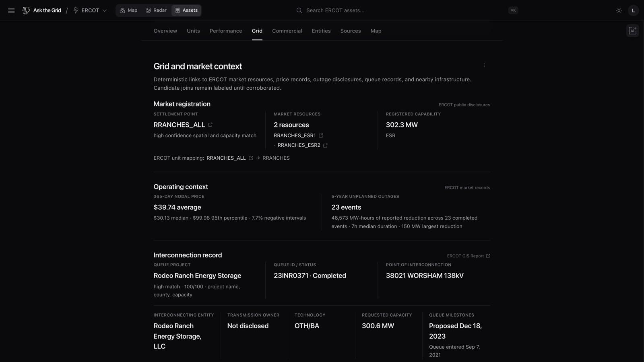Click the Rodeo Ranch Energy Storage, LLC entity
This screenshot has width=644, height=362.
point(178,336)
